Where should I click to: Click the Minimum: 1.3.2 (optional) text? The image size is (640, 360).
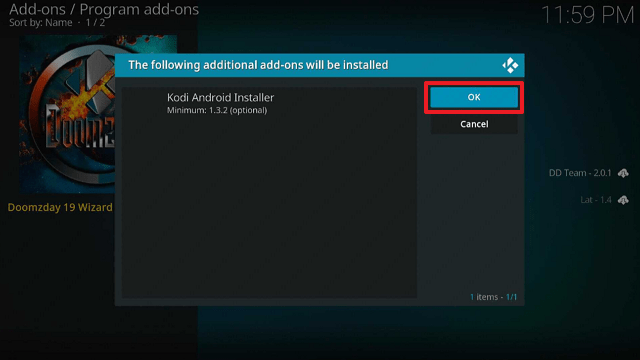217,110
